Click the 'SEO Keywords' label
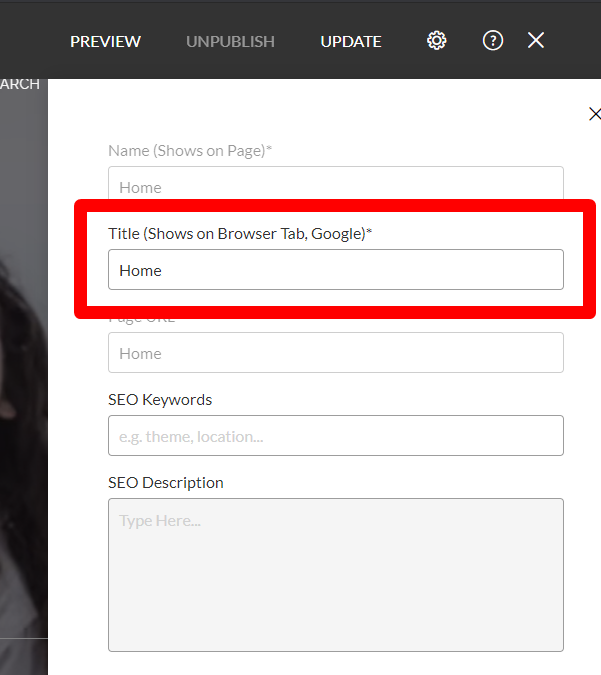The width and height of the screenshot is (601, 675). pyautogui.click(x=160, y=400)
